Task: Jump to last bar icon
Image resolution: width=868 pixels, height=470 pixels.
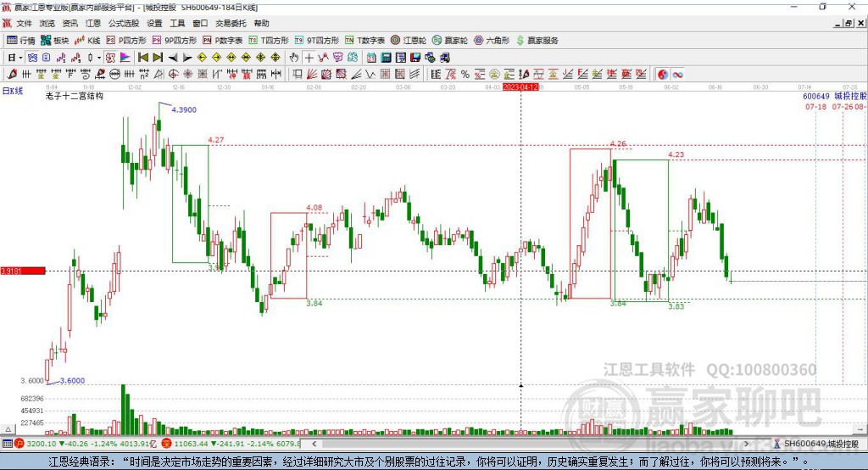Action: tap(158, 58)
